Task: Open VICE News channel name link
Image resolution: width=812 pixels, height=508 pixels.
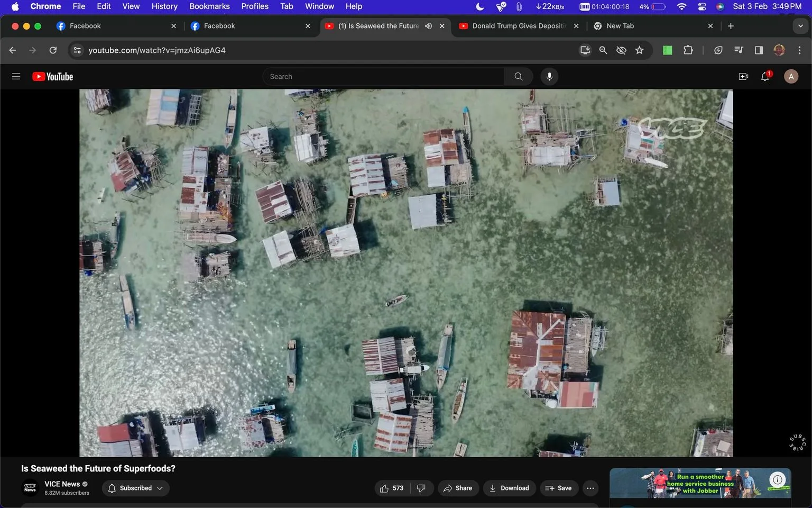Action: click(x=62, y=484)
